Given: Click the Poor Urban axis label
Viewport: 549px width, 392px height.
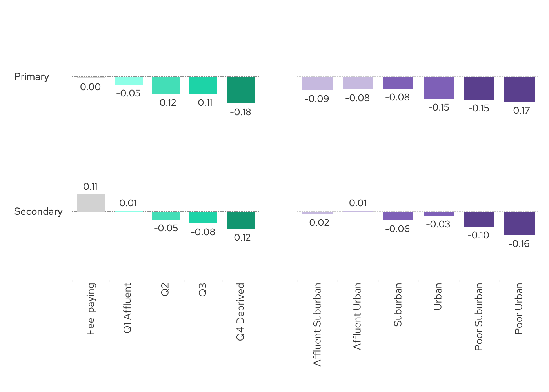Looking at the screenshot, I should (x=519, y=309).
